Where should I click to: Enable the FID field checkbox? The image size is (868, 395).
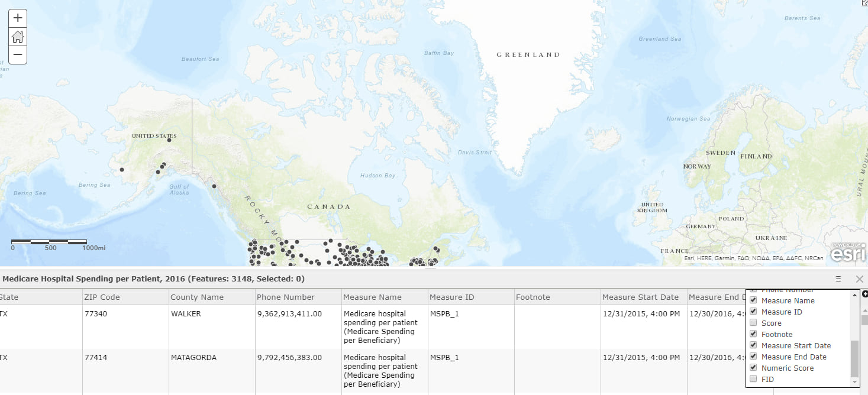(x=753, y=378)
